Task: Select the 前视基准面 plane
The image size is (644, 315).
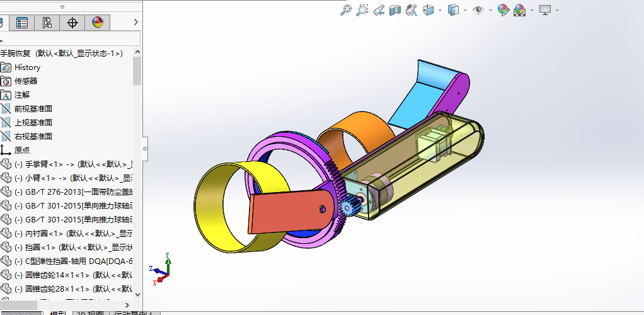Action: tap(33, 109)
